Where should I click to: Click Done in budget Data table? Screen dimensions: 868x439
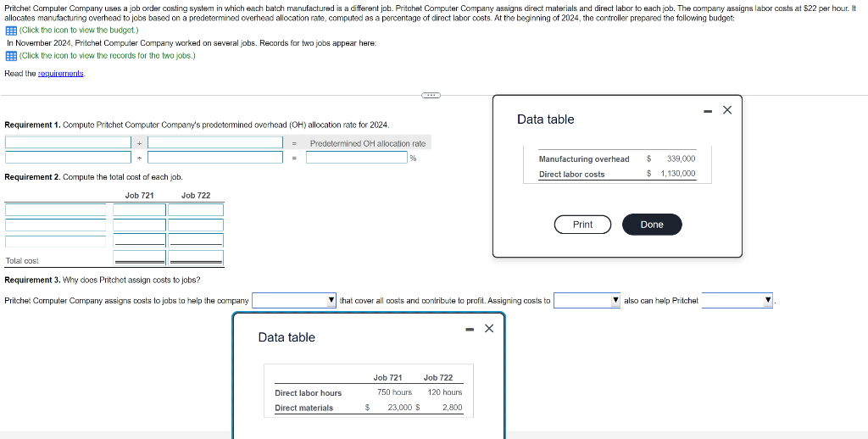click(652, 225)
